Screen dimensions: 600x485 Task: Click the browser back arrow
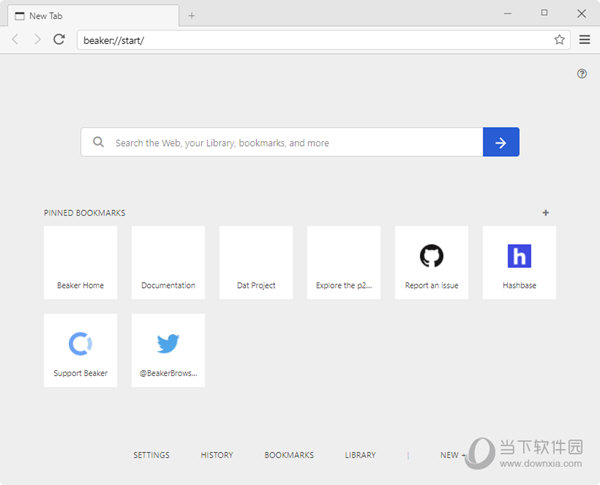15,39
